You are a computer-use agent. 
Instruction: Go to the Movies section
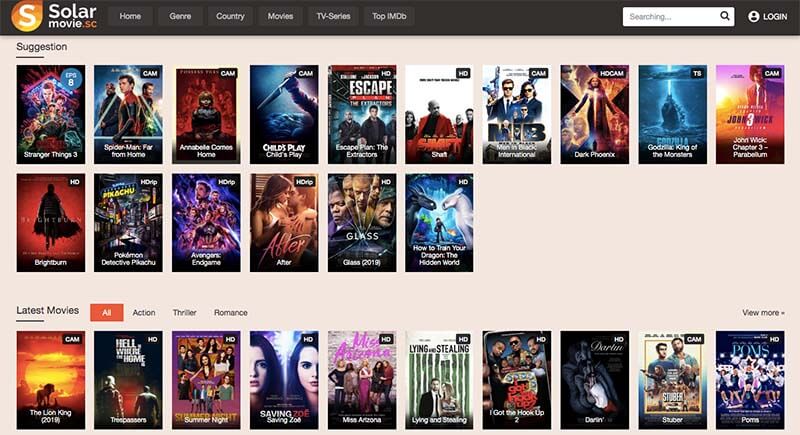(281, 16)
